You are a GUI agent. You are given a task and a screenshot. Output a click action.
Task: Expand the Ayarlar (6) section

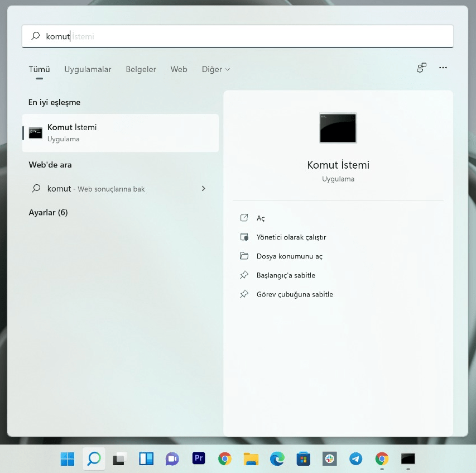pyautogui.click(x=48, y=212)
